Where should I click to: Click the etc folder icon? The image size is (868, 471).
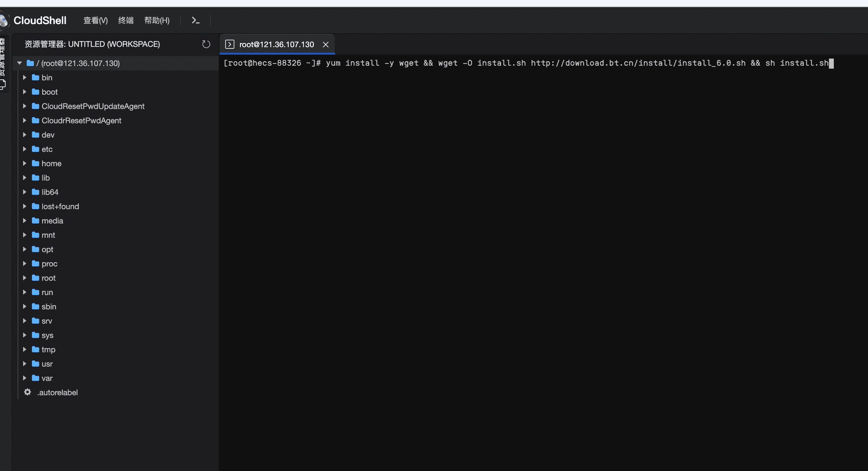click(35, 149)
